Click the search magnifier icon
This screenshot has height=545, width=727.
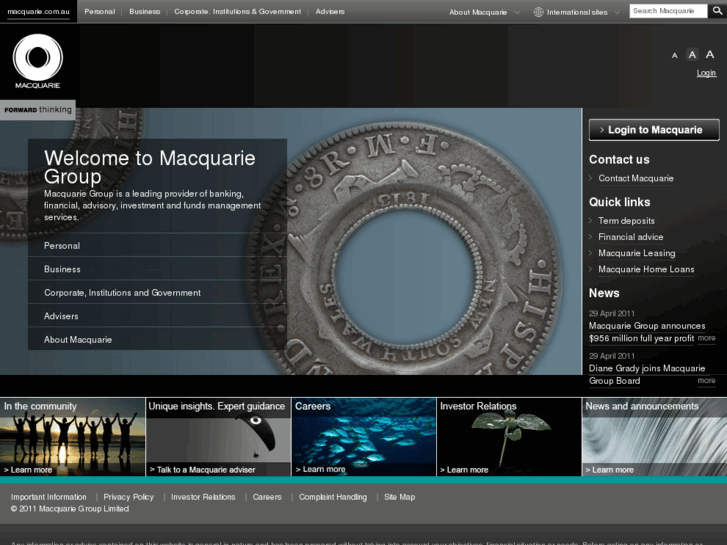[x=717, y=11]
